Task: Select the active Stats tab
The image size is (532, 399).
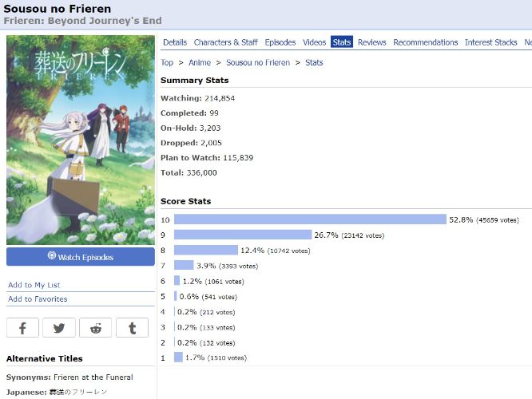Action: click(342, 42)
